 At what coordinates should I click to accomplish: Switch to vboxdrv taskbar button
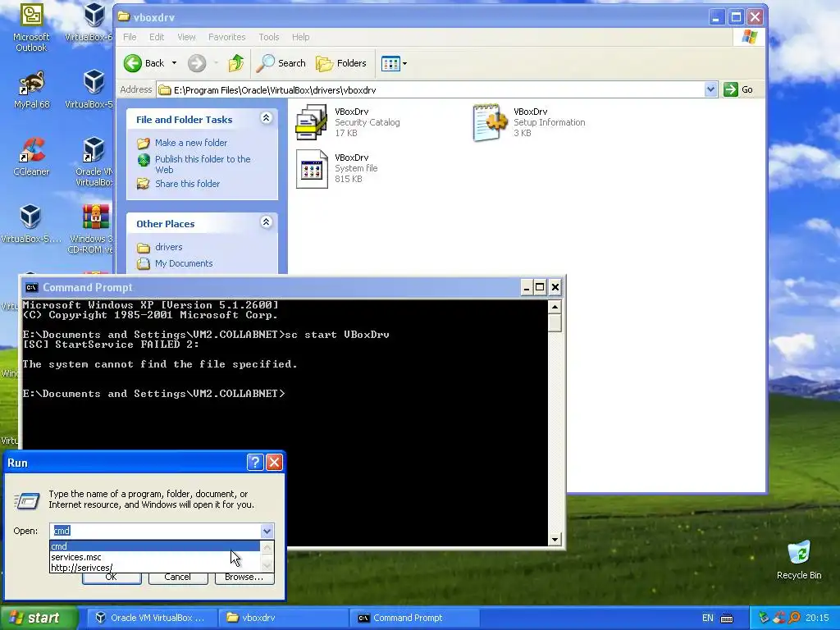point(283,618)
